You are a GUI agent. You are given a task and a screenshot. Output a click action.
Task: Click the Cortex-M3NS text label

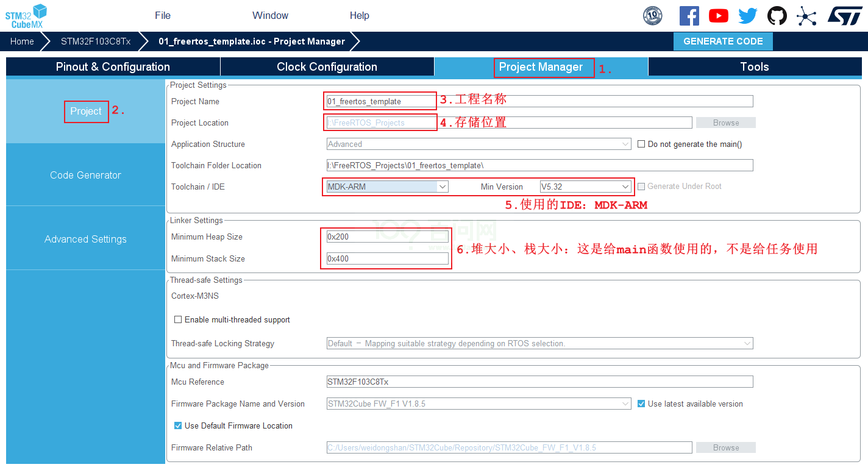[195, 296]
